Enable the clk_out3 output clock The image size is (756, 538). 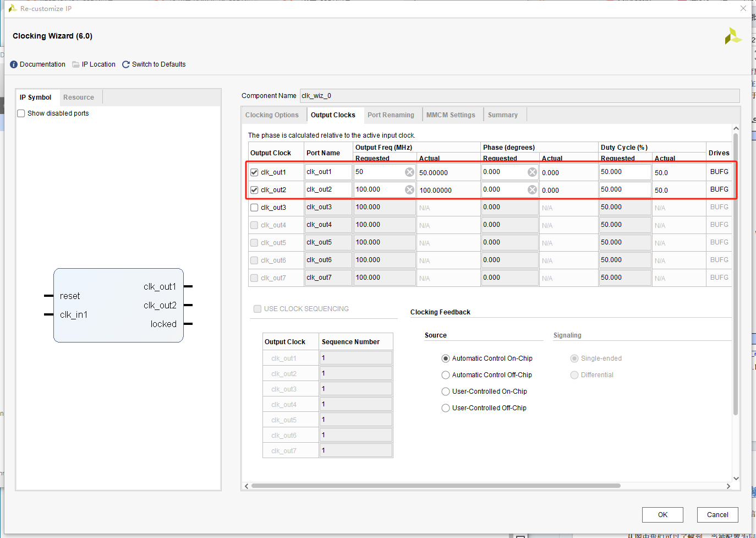click(254, 208)
